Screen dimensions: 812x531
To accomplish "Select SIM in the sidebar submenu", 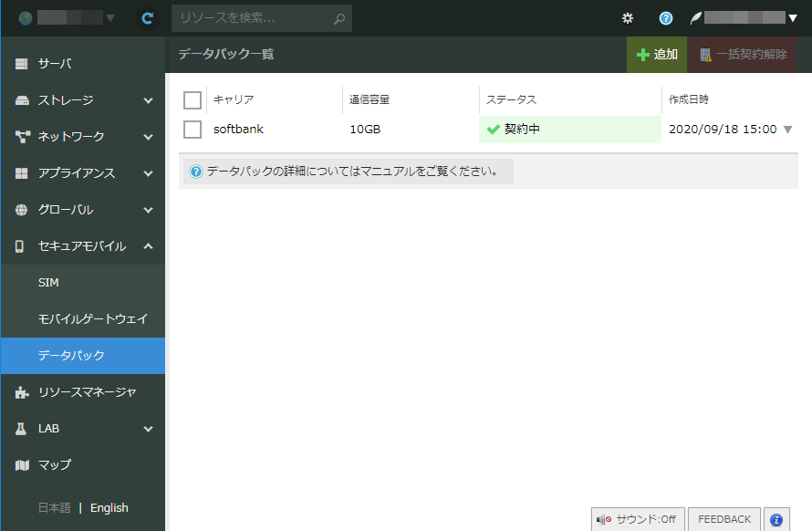I will pos(47,282).
